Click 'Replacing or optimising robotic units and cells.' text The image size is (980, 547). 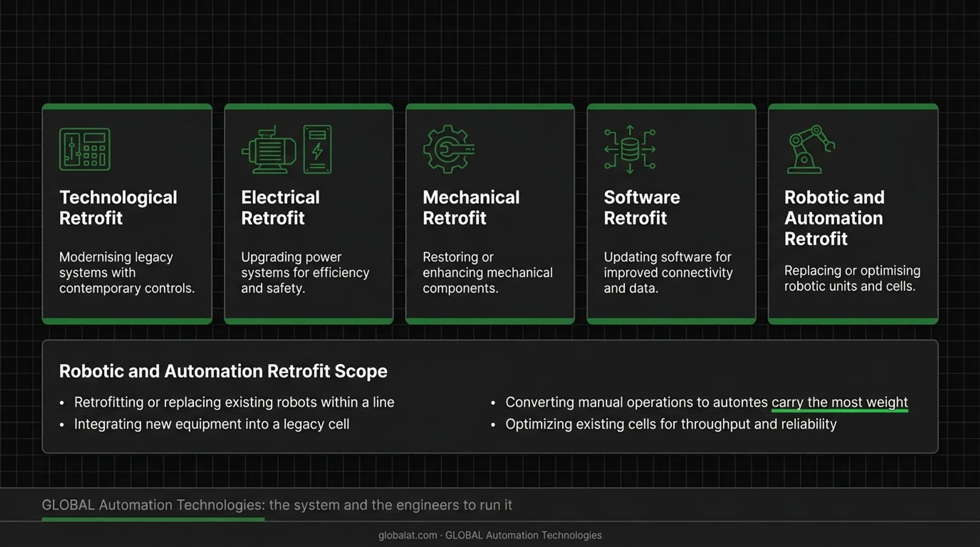tap(852, 278)
